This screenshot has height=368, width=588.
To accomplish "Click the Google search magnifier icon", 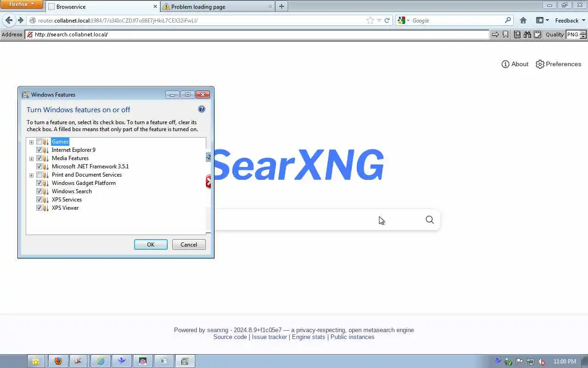I will click(508, 20).
